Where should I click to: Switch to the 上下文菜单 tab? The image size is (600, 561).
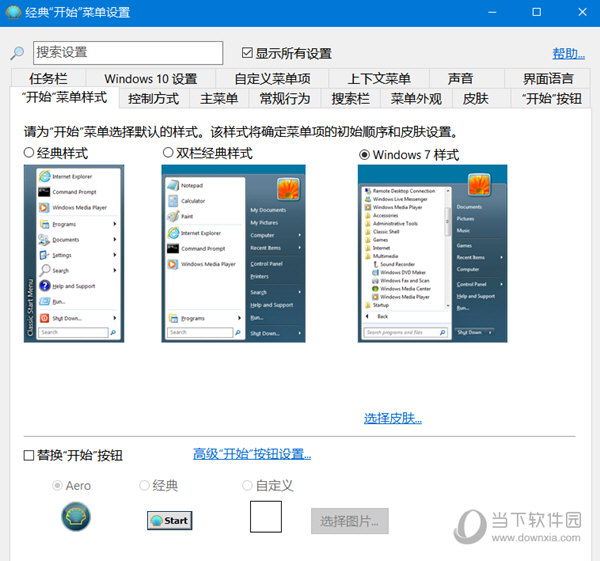[x=379, y=79]
